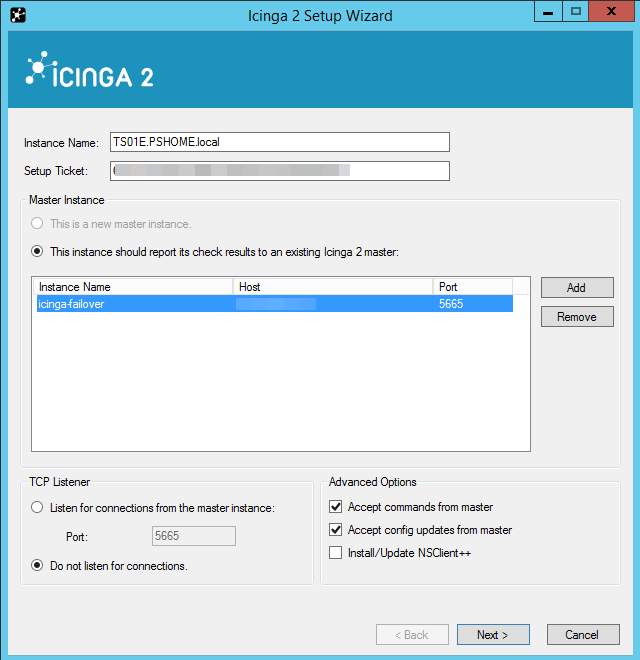640x660 pixels.
Task: Enable Install/Update NSClient++ option
Action: [x=336, y=553]
